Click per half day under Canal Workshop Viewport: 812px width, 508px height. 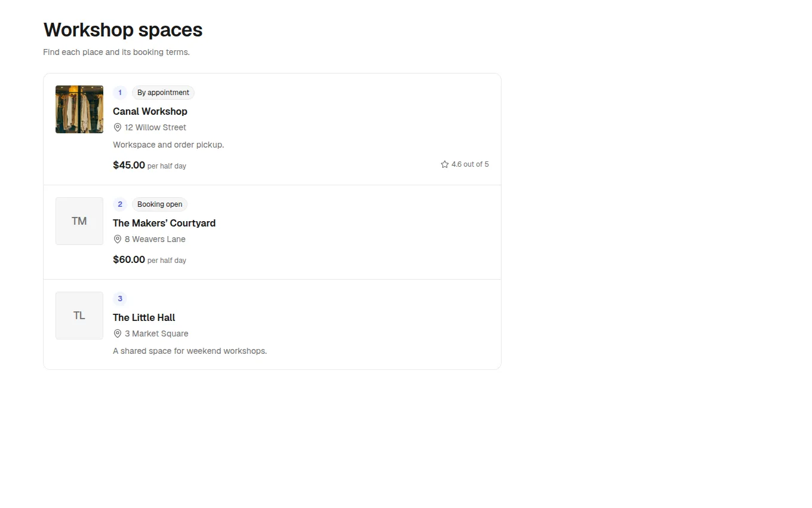click(167, 166)
